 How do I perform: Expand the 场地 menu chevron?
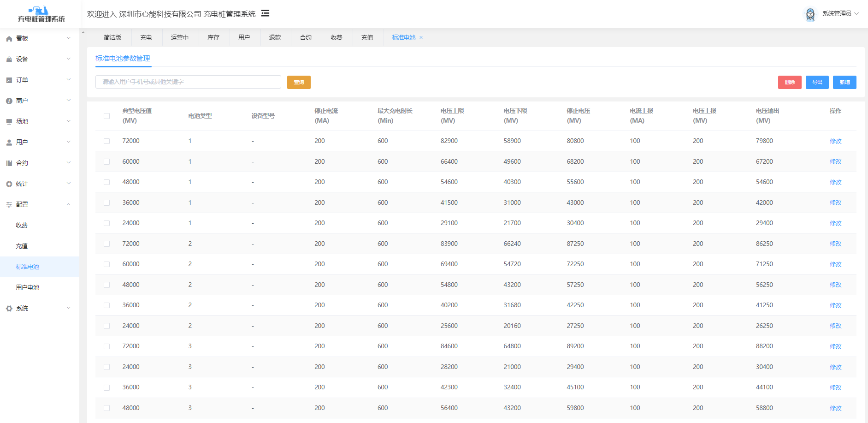[69, 121]
